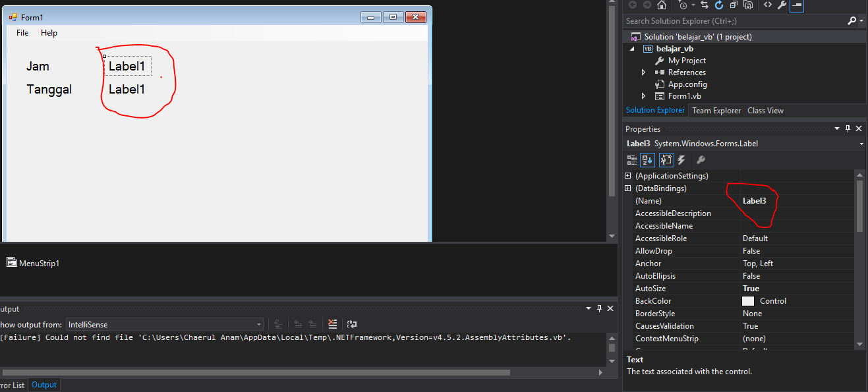Viewport: 868px width, 392px height.
Task: Select the Label1 next to Tanggal
Action: [x=127, y=90]
